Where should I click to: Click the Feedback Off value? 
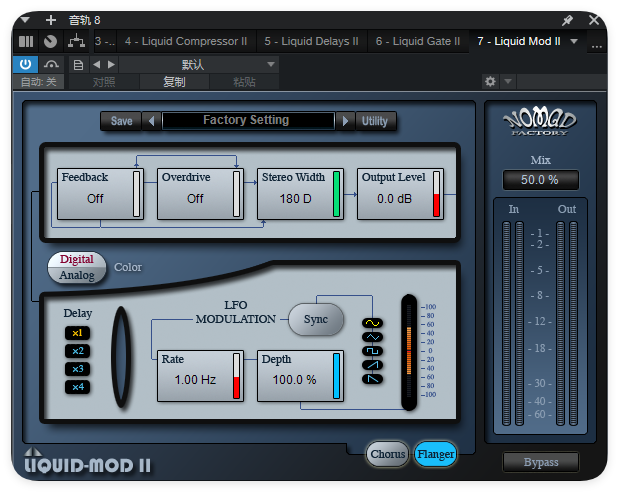pyautogui.click(x=95, y=198)
